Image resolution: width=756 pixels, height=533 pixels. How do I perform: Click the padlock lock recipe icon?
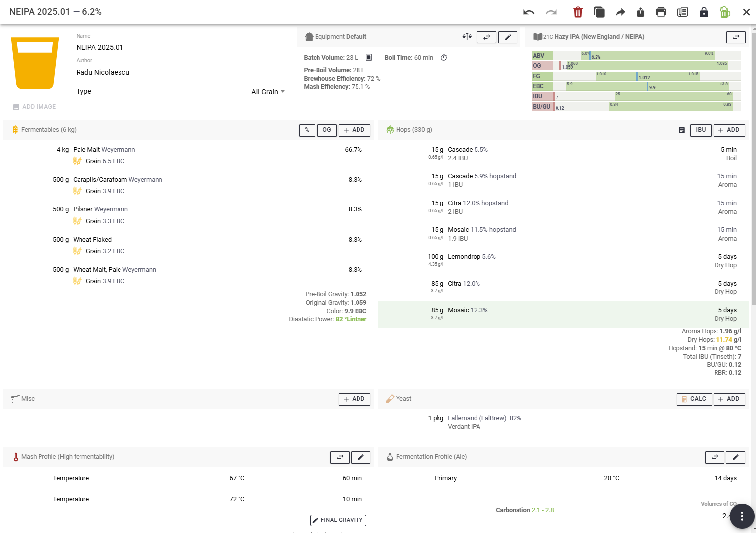tap(704, 12)
